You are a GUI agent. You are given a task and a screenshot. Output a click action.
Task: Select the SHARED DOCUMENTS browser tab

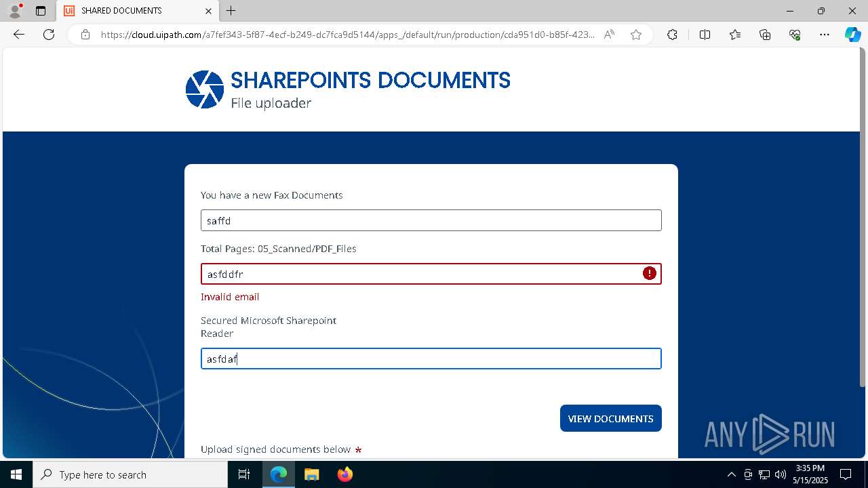[x=138, y=11]
